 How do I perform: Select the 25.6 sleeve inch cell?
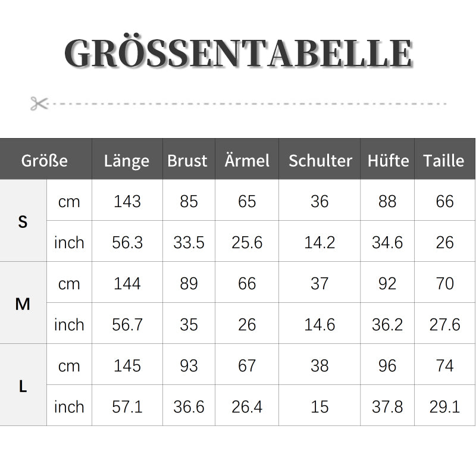(247, 242)
